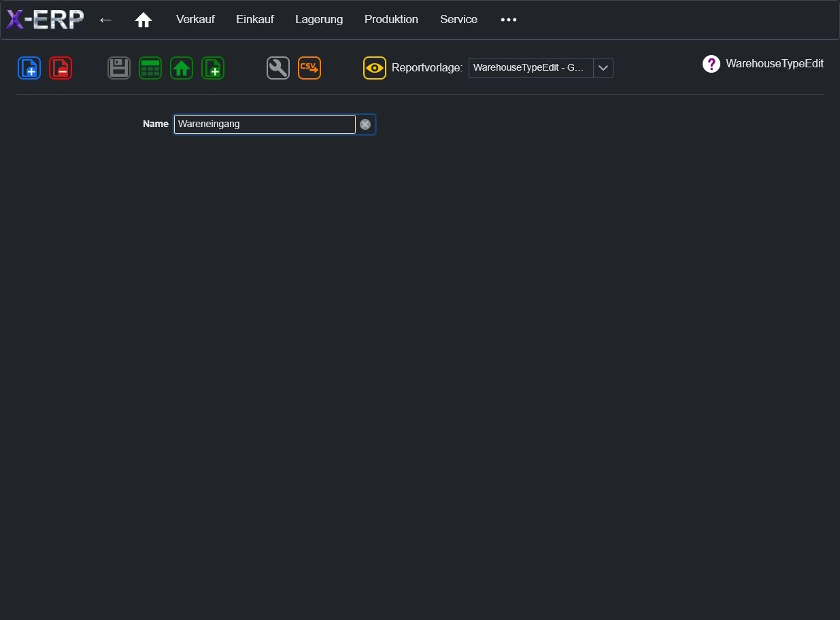Click green document-plus toolbar icon

(x=213, y=68)
